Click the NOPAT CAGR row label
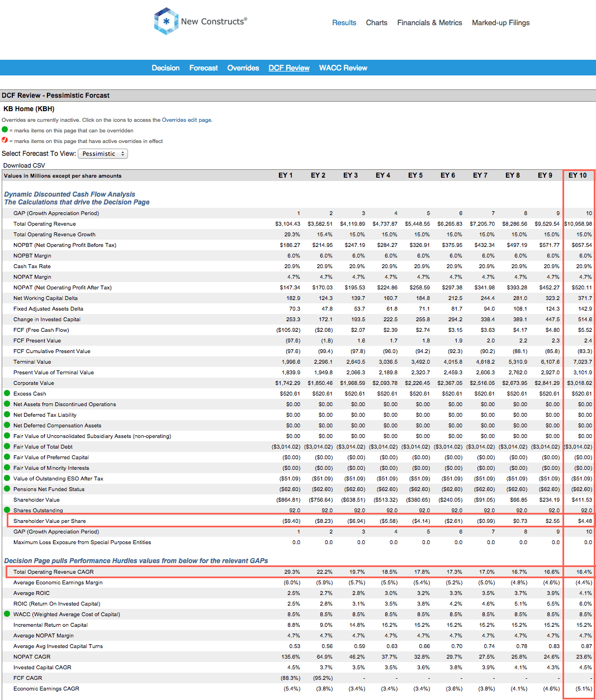Screen dimensions: 596x700 (x=32, y=657)
